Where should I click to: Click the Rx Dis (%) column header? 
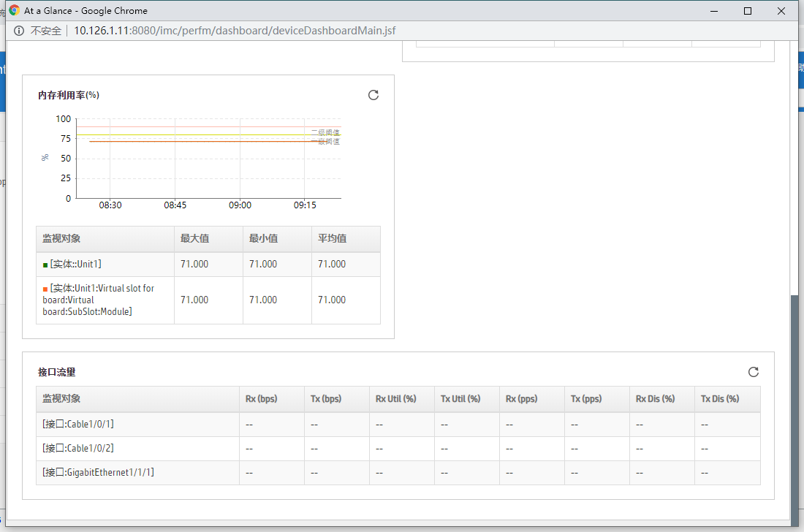click(655, 399)
